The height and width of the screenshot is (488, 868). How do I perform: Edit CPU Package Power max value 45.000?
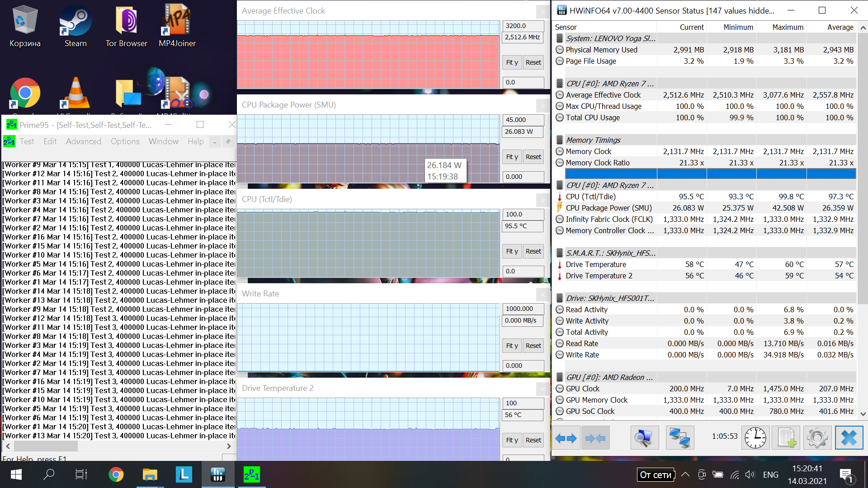coord(523,120)
